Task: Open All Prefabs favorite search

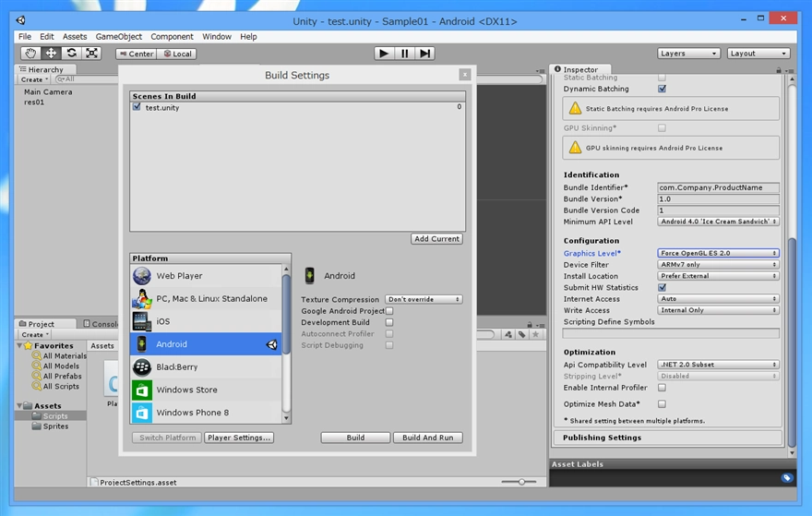Action: tap(57, 376)
